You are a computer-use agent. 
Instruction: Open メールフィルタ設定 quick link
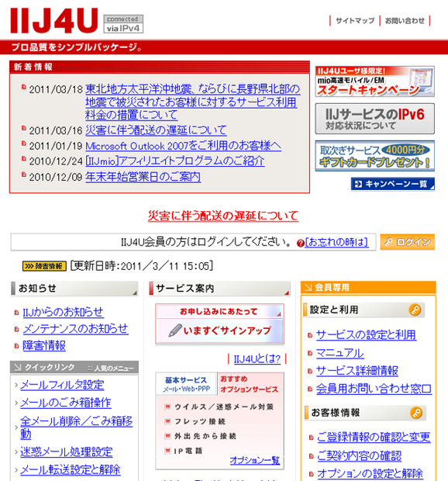62,385
